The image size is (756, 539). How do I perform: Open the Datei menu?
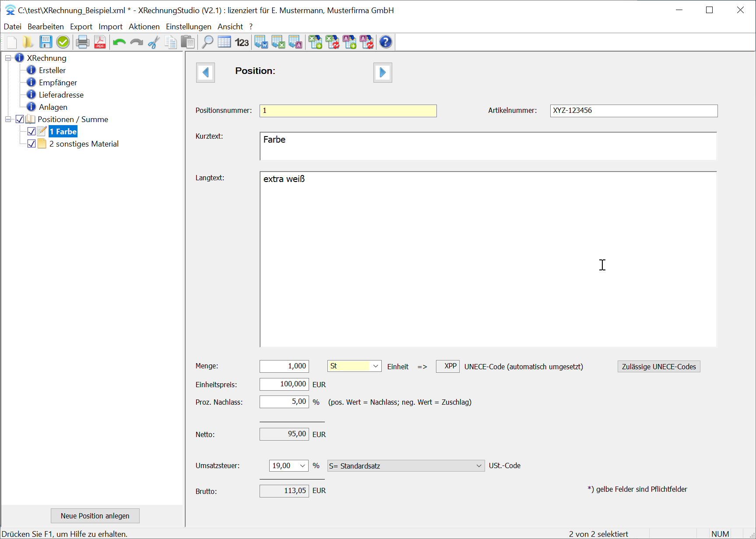click(x=13, y=27)
